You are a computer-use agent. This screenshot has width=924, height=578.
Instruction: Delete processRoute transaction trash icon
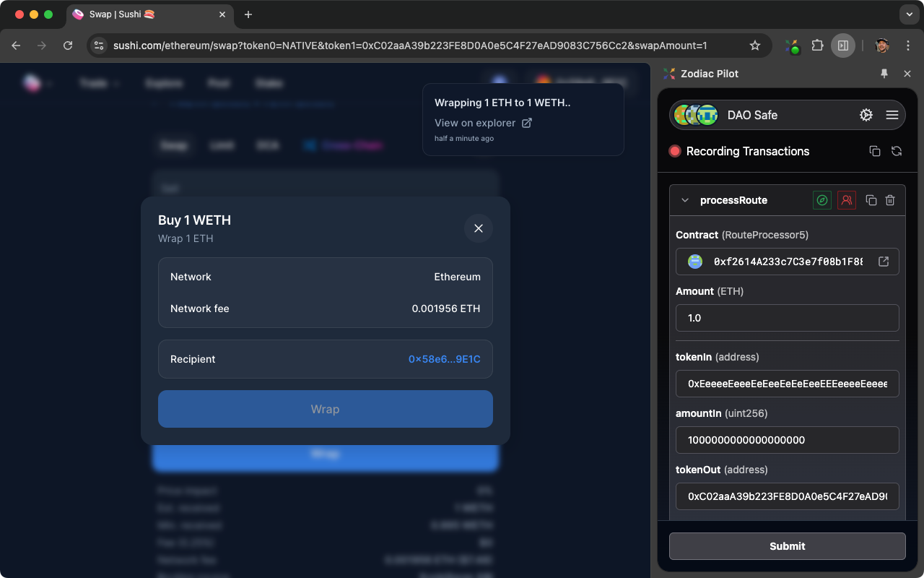tap(891, 200)
